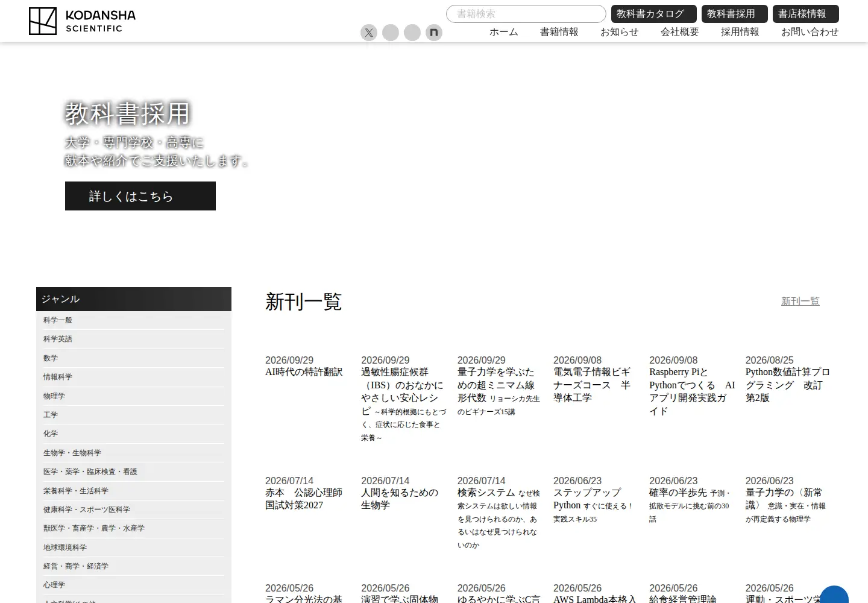Screen dimensions: 868x603
Task: Select 地球環境科学 genre
Action: point(133,548)
